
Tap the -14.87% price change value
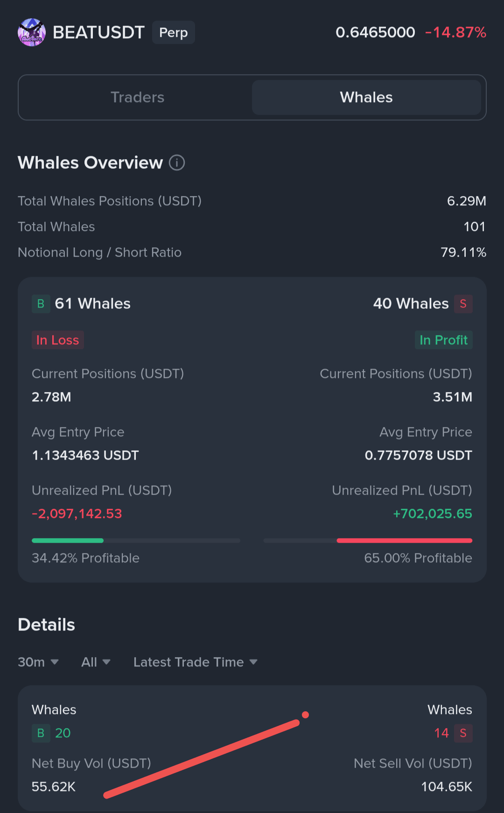456,32
